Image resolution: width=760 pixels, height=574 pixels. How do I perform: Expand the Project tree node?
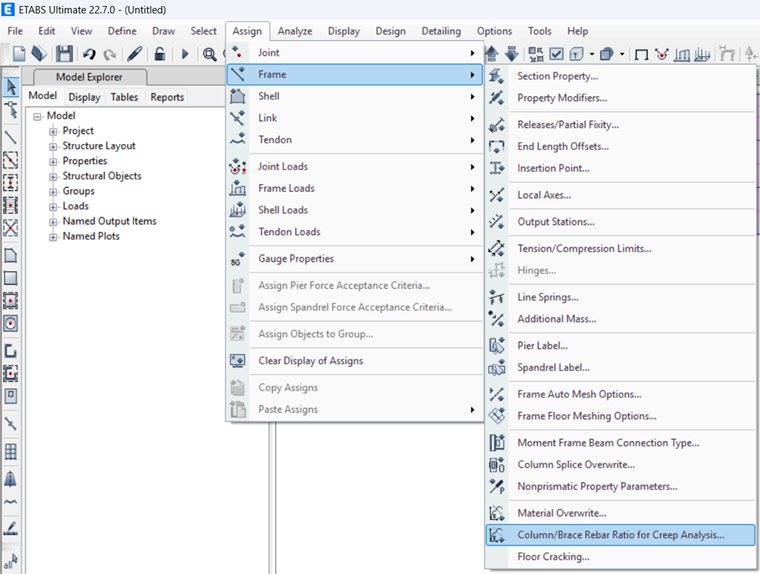click(x=53, y=131)
